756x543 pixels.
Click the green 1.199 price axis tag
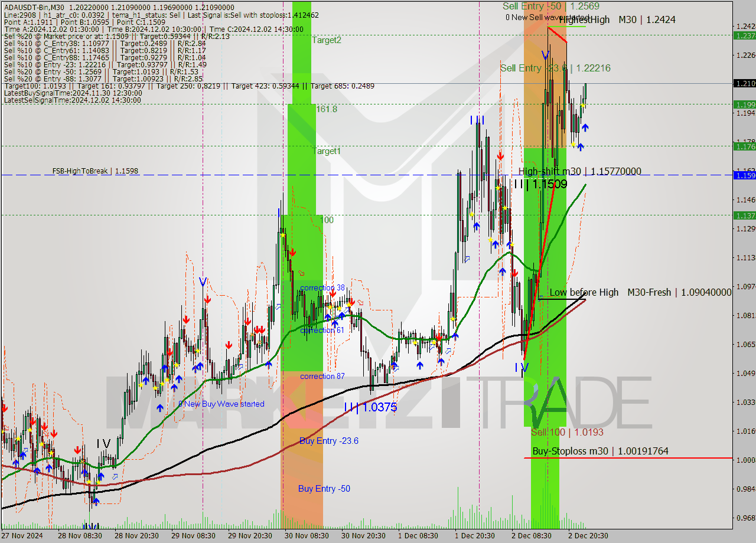pos(744,104)
